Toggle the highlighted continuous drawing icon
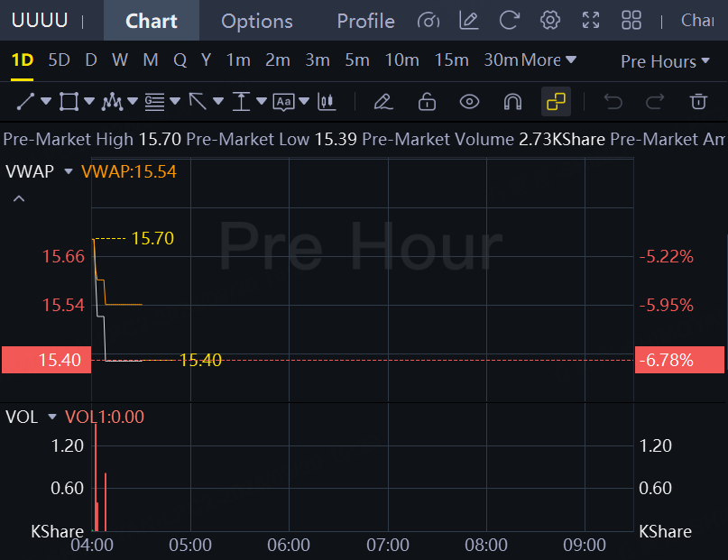This screenshot has width=728, height=560. (x=556, y=102)
